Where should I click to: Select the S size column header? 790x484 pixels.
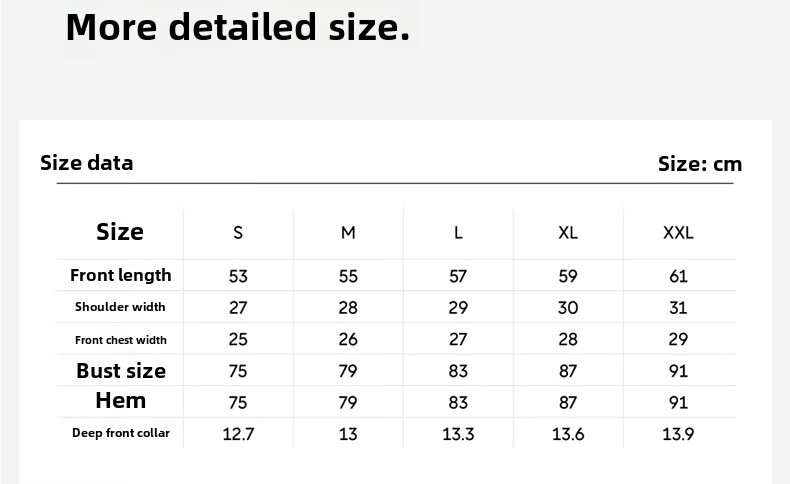(238, 233)
